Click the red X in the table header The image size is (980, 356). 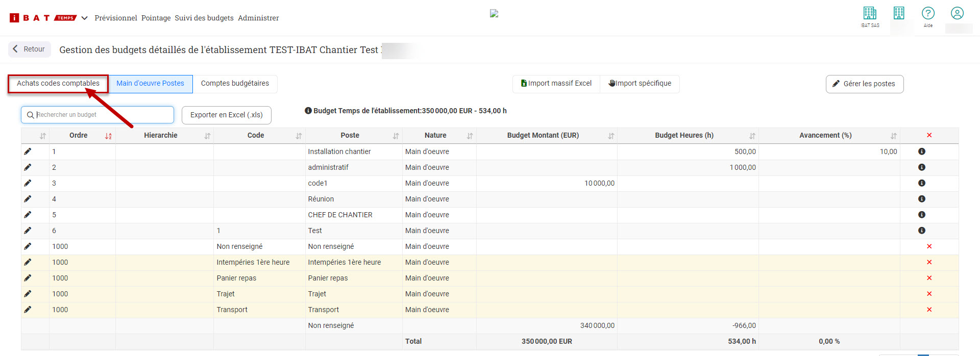click(929, 135)
